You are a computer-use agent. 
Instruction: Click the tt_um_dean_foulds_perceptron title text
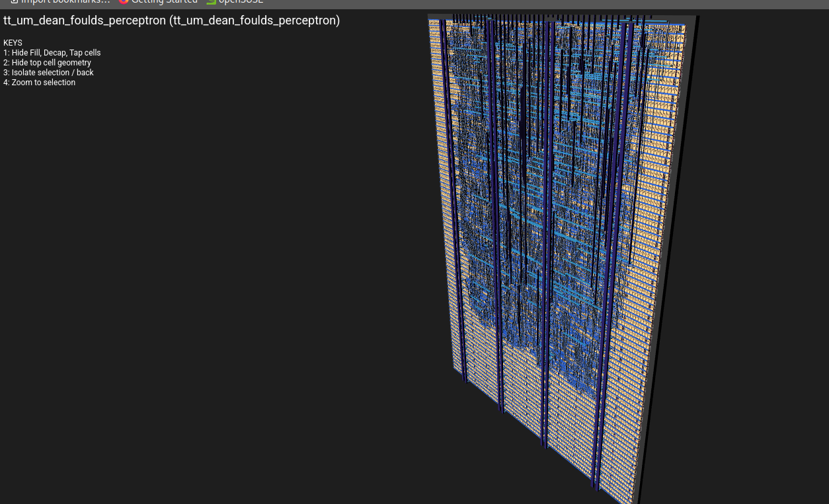coord(172,20)
